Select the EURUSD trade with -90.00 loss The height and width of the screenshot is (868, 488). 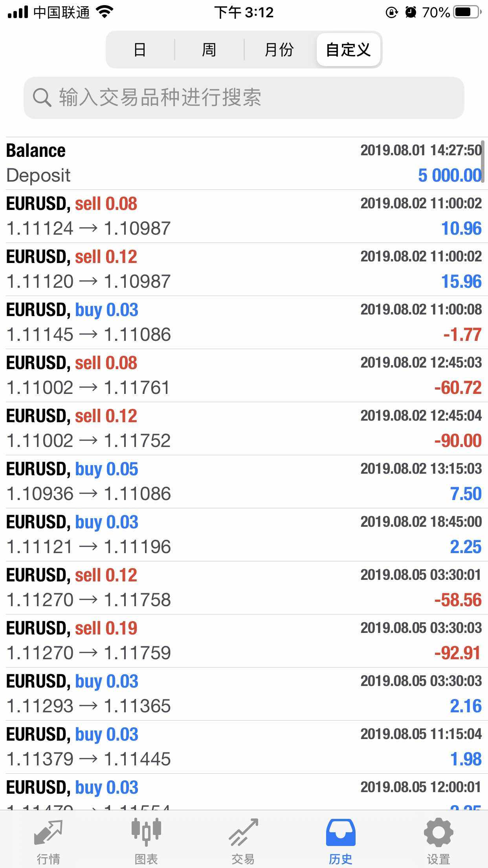coord(244,428)
